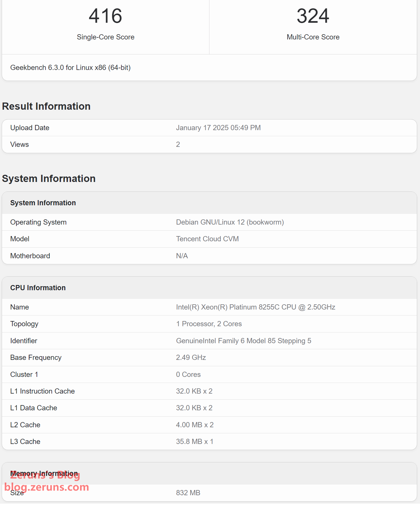420x505 pixels.
Task: Click the Result Information heading
Action: click(x=46, y=106)
